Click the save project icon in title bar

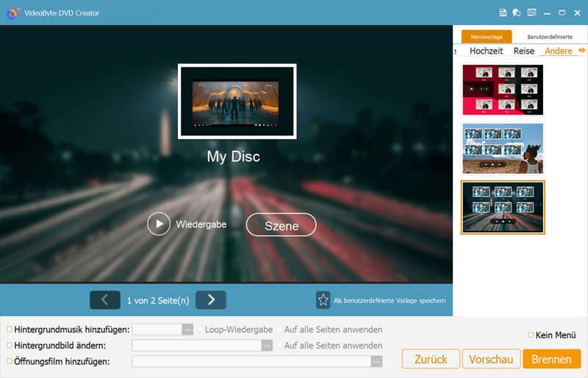click(503, 13)
